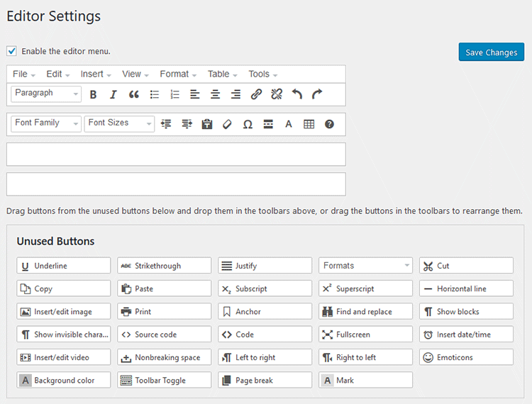
Task: Select the paste as text clipboard icon
Action: (207, 124)
